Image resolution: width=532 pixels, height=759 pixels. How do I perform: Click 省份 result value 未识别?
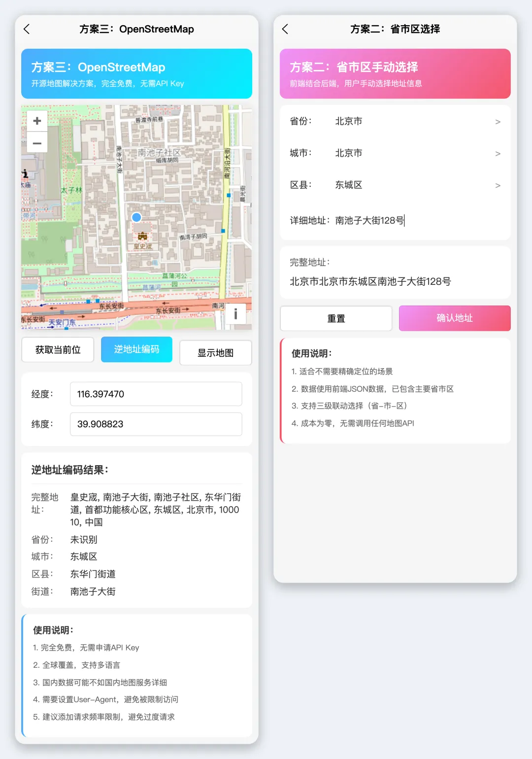pos(84,540)
